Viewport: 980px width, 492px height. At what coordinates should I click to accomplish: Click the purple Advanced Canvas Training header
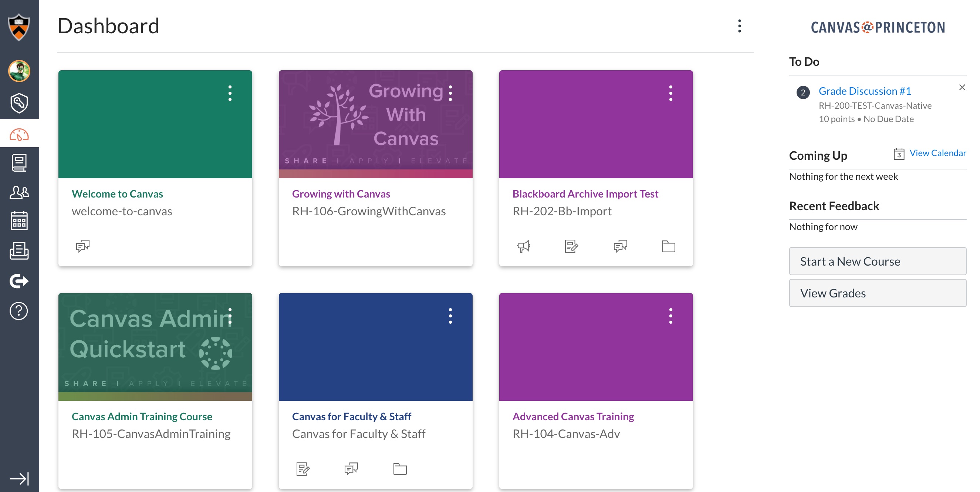point(596,347)
